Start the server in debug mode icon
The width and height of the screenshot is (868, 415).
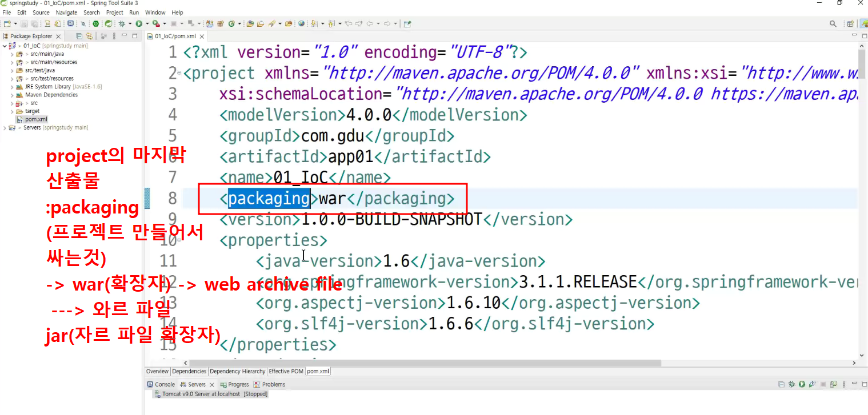coord(791,384)
